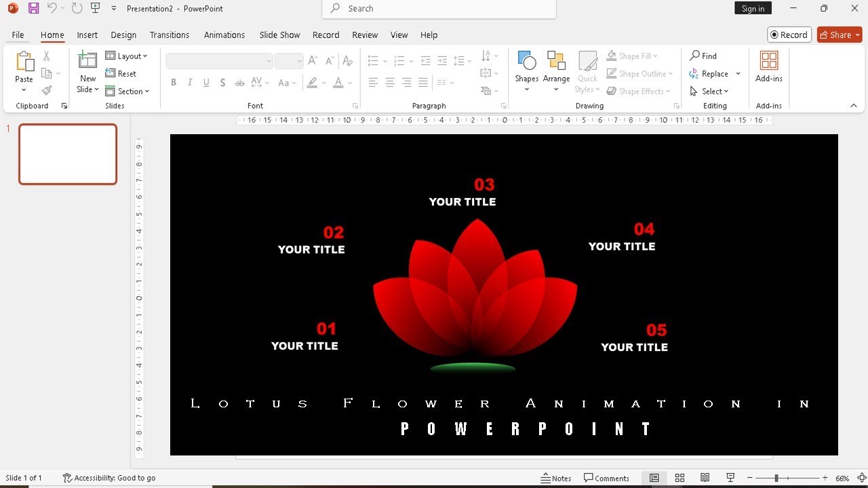Toggle the Notes pane
Image resolution: width=868 pixels, height=488 pixels.
click(x=556, y=478)
